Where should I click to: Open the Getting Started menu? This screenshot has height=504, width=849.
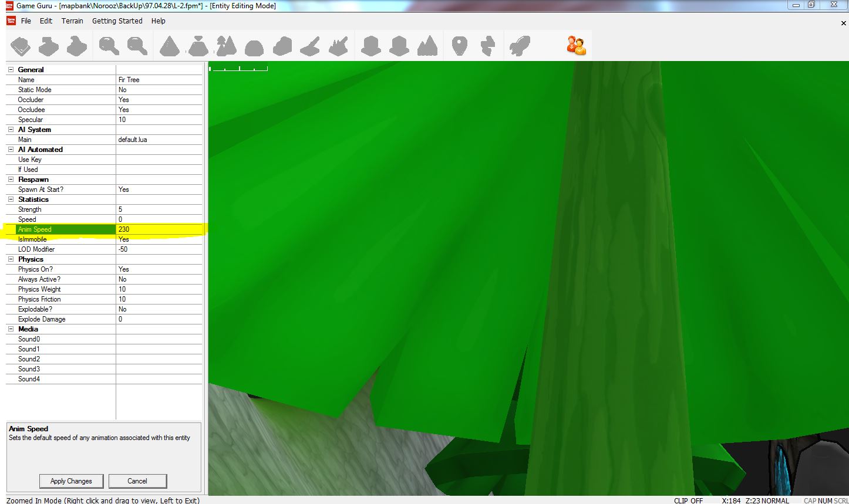point(117,21)
